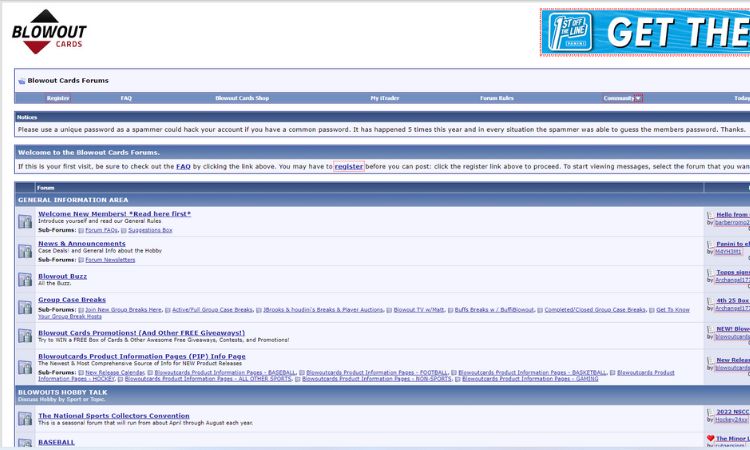Viewport: 750px width, 450px height.
Task: Open the 1st Off The Line Panini banner ad
Action: [x=645, y=32]
